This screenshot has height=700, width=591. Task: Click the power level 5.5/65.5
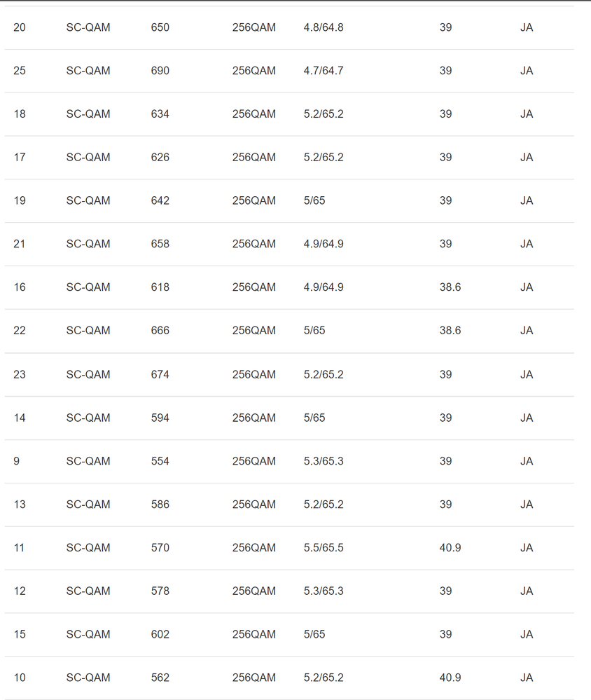[323, 548]
